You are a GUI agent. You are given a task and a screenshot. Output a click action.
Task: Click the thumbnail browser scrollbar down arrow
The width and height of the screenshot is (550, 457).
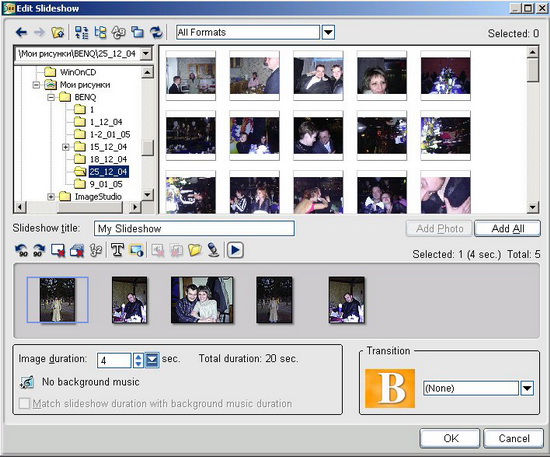tap(533, 207)
